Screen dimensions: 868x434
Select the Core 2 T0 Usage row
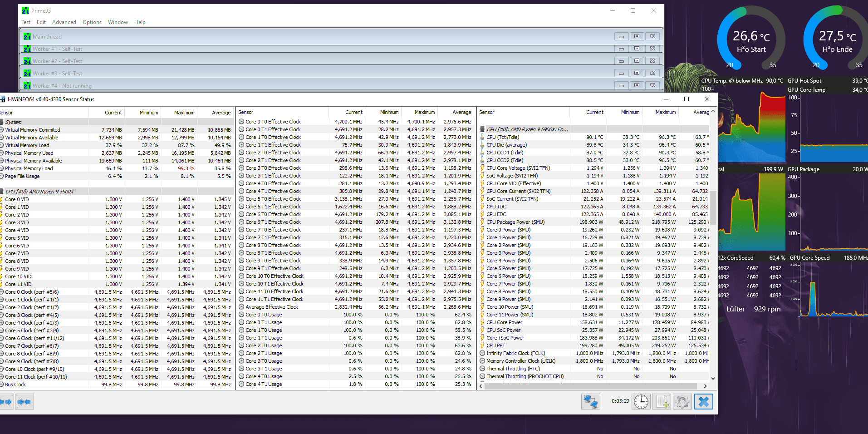coord(356,345)
